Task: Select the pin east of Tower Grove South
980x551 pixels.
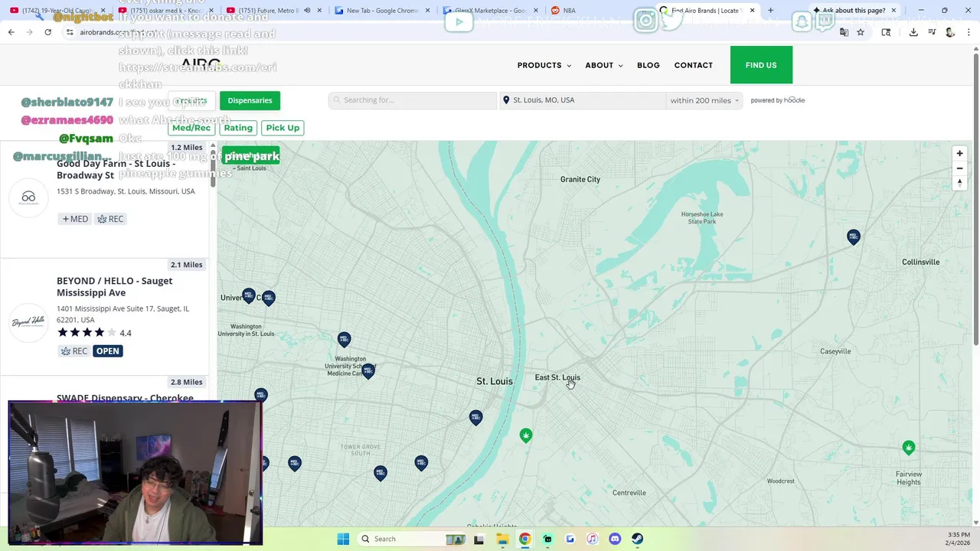Action: pyautogui.click(x=421, y=462)
